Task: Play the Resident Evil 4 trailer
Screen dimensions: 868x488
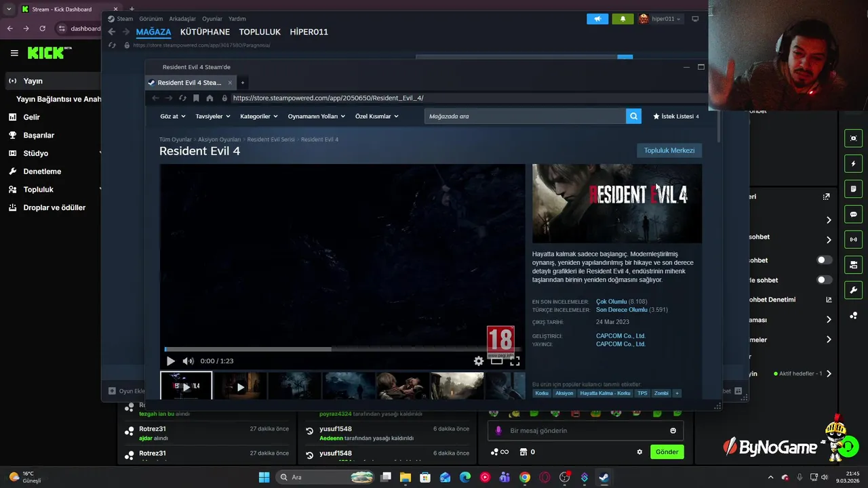Action: point(171,361)
